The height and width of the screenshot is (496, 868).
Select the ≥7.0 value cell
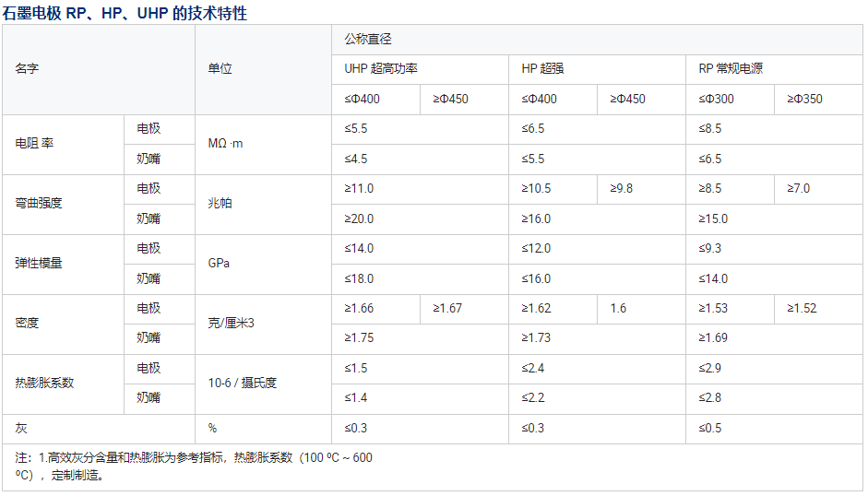(x=799, y=189)
